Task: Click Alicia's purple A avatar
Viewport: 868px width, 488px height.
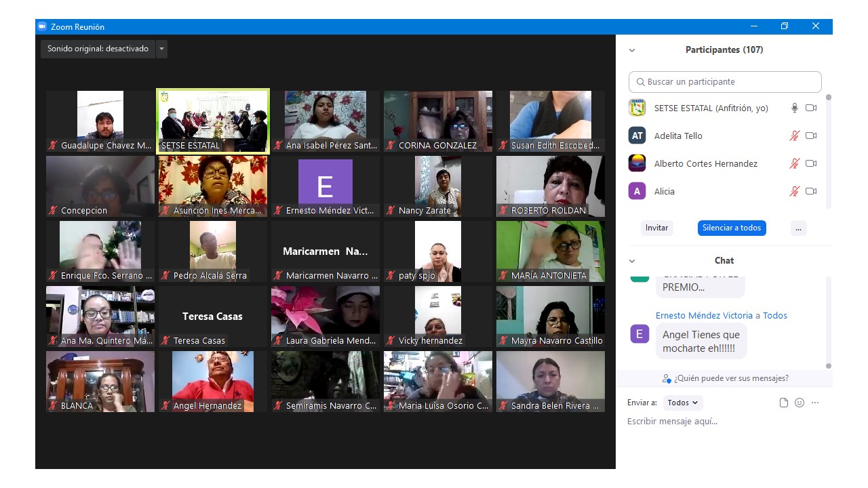Action: [x=637, y=191]
